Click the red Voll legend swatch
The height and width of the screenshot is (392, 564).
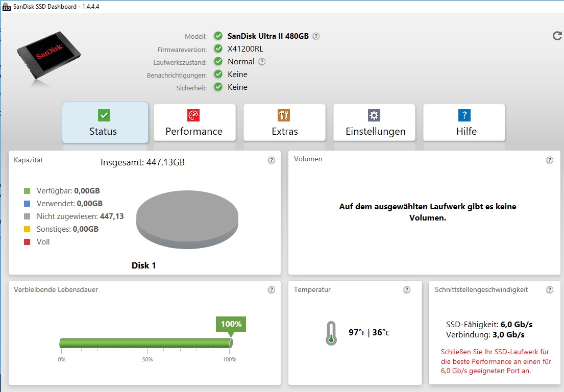27,242
